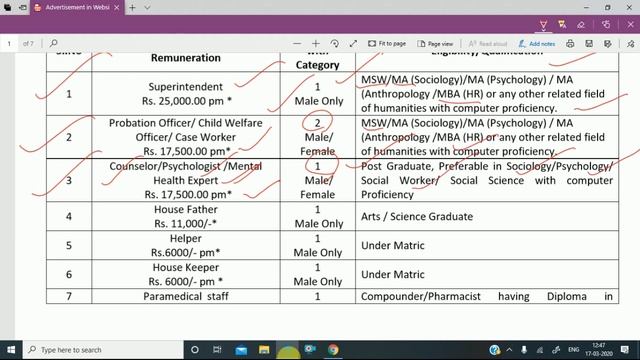Set these tabs aside

coord(23,7)
